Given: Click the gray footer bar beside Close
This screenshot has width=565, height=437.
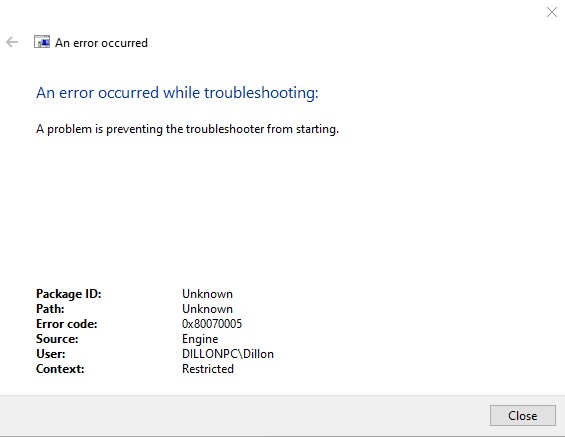Looking at the screenshot, I should click(245, 415).
